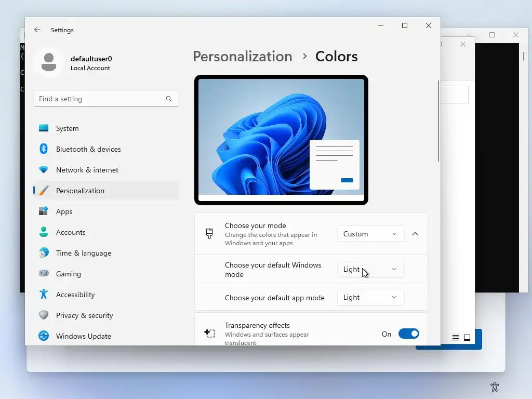Maximize the Settings window
The height and width of the screenshot is (399, 532).
[404, 25]
